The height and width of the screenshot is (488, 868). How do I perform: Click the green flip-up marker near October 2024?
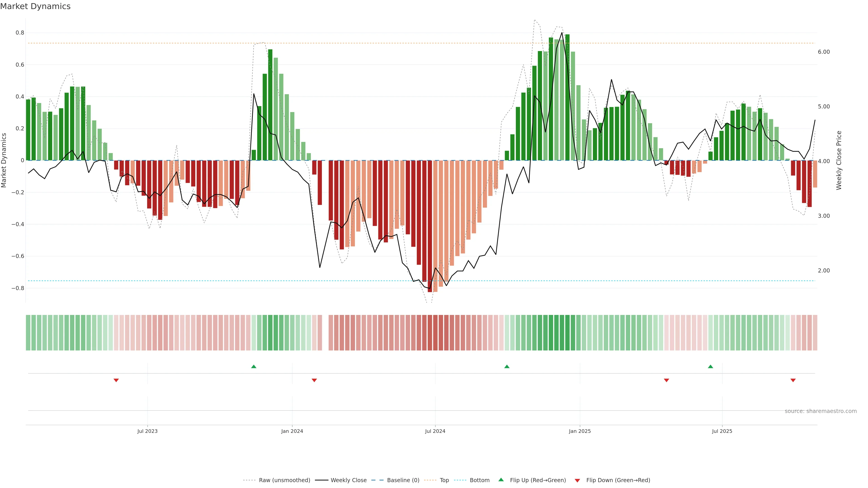click(507, 366)
